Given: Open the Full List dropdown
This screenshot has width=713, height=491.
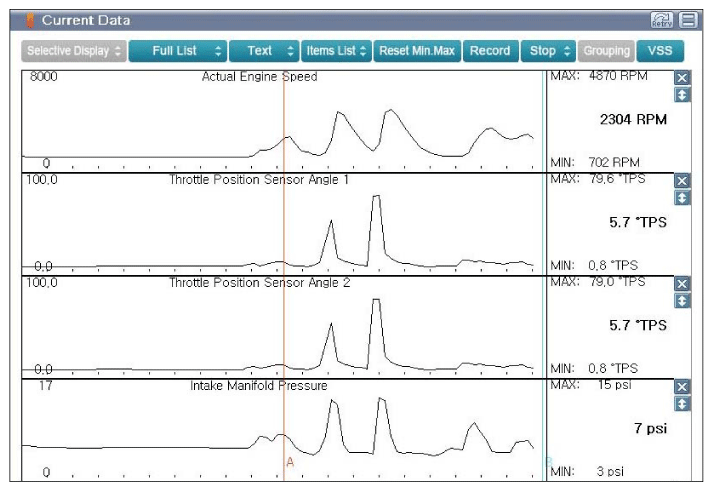Looking at the screenshot, I should [178, 51].
